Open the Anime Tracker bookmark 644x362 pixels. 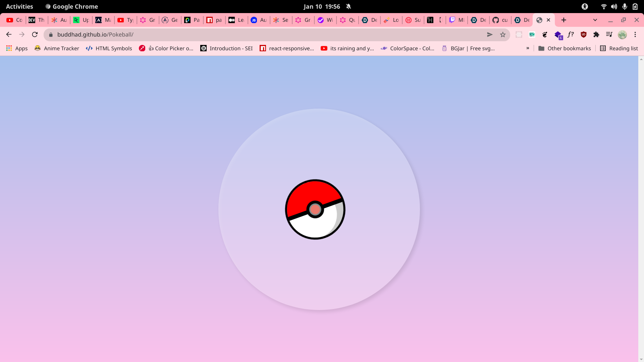tap(57, 48)
